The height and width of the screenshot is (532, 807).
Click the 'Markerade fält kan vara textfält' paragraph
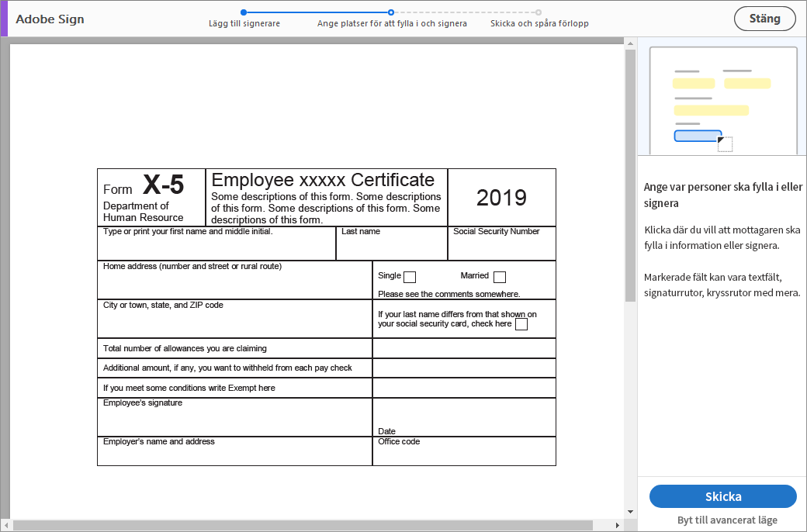click(x=722, y=285)
